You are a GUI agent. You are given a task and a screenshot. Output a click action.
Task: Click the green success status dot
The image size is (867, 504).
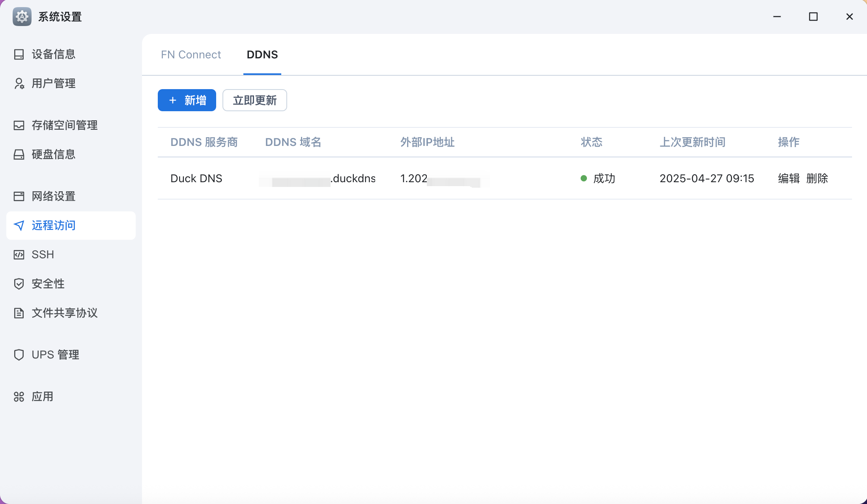click(584, 178)
